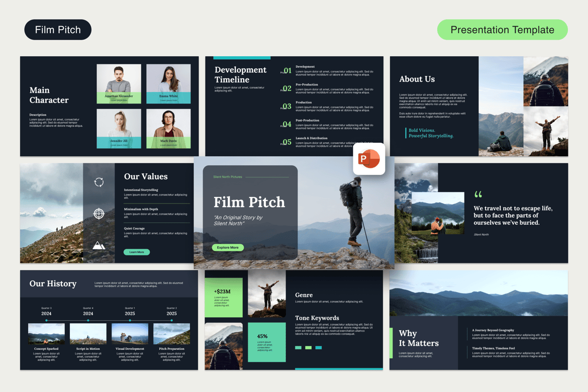
Task: Click the Silent North Pictures label
Action: (228, 177)
